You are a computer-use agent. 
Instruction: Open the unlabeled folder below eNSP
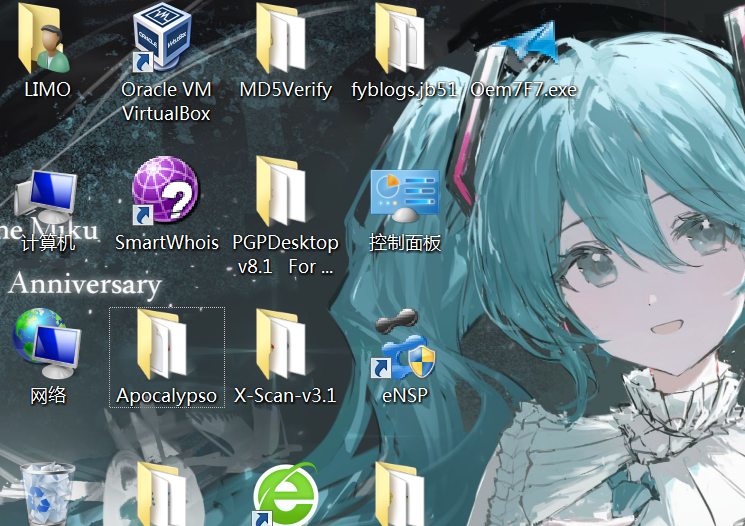tap(400, 494)
